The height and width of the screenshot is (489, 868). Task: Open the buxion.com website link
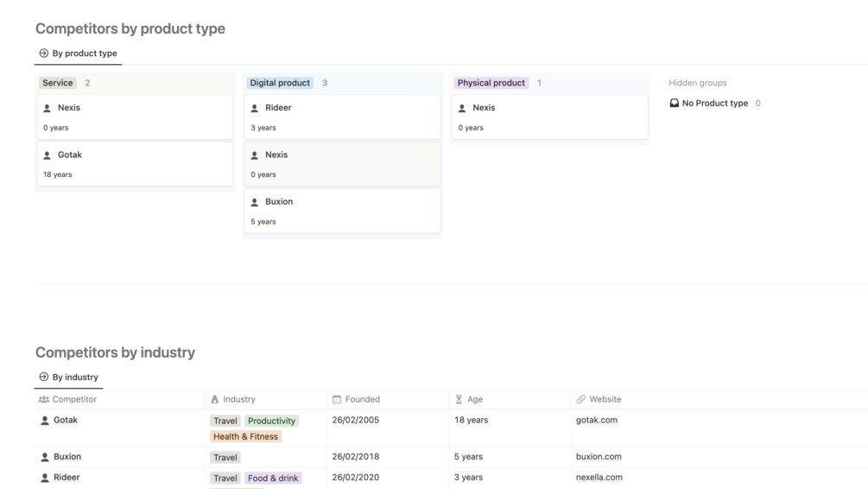click(x=599, y=457)
